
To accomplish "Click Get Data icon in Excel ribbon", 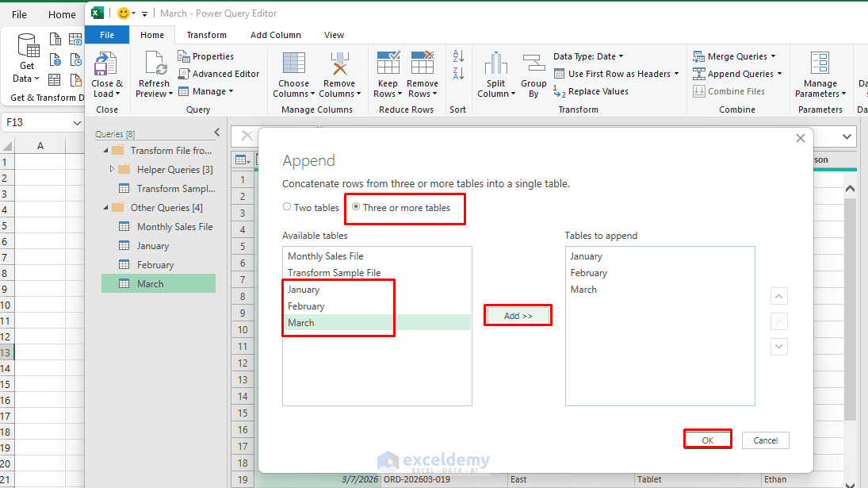I will 28,45.
